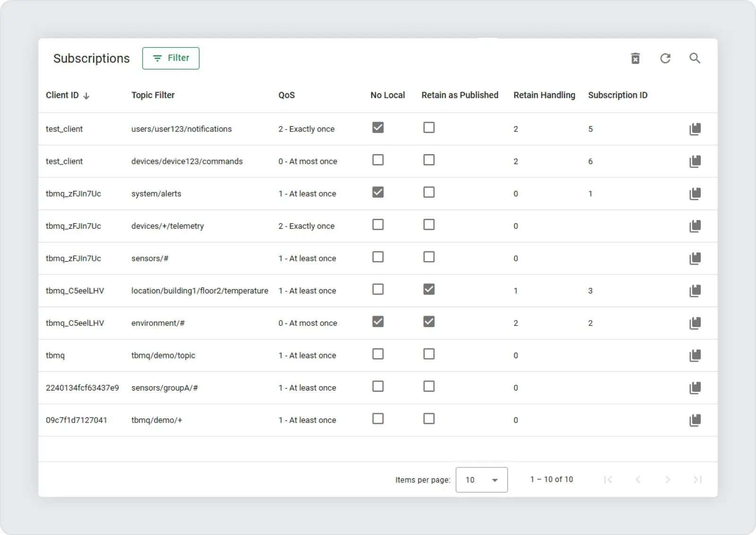Uncheck Retain as Published for environment/#
The width and height of the screenshot is (756, 535).
[429, 322]
